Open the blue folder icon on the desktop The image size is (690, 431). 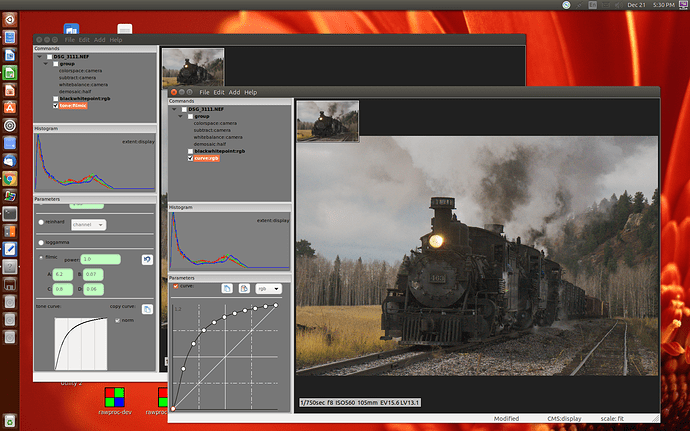[x=71, y=29]
